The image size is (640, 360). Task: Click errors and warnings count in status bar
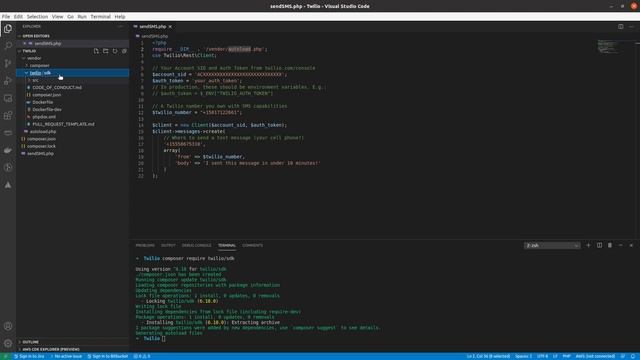point(142,356)
